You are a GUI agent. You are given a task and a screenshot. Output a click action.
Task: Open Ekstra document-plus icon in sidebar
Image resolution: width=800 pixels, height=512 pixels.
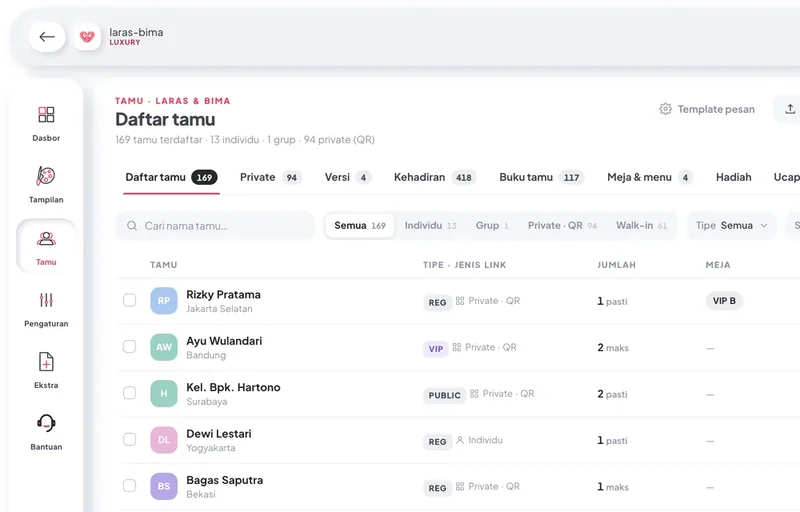pos(46,362)
